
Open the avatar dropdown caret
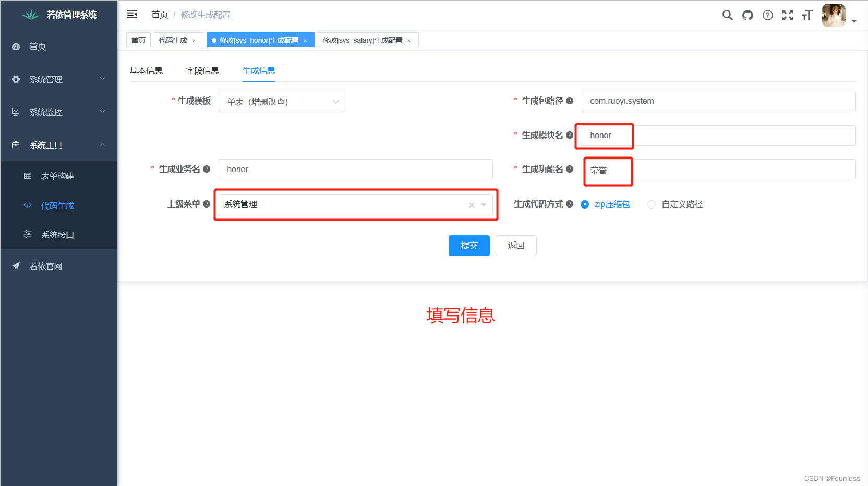tap(854, 21)
